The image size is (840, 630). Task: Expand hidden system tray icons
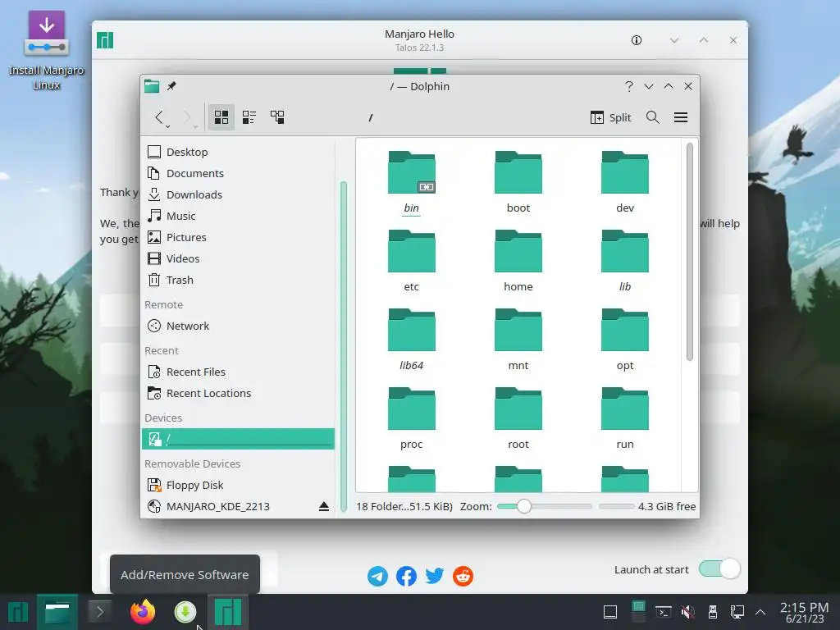point(760,612)
